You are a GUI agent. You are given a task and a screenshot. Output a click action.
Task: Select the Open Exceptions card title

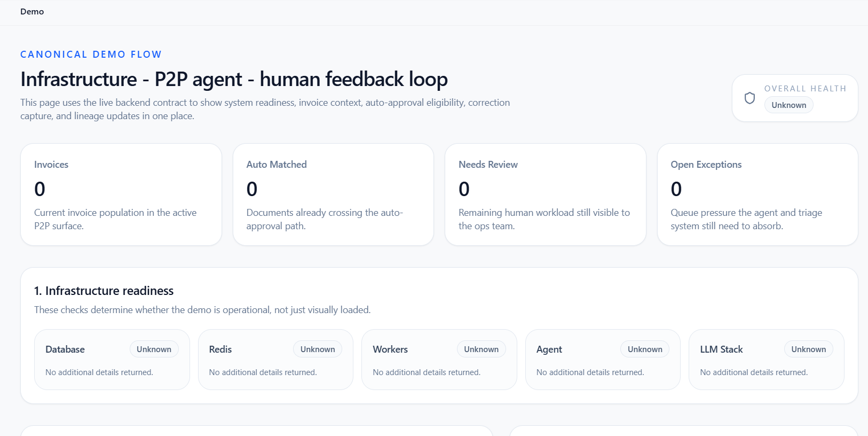click(x=706, y=165)
